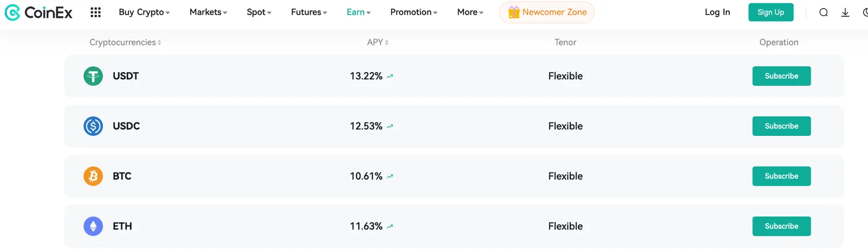Image resolution: width=868 pixels, height=251 pixels.
Task: Subscribe to the BTC product
Action: 782,176
